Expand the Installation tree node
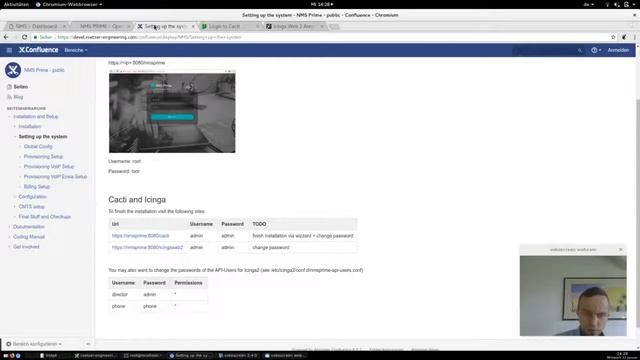Viewport: 640px width, 360px height. (x=15, y=127)
